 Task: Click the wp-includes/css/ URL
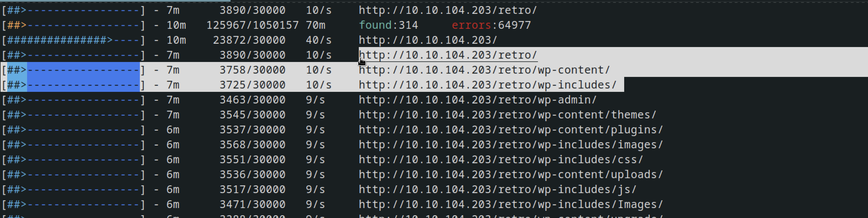501,160
